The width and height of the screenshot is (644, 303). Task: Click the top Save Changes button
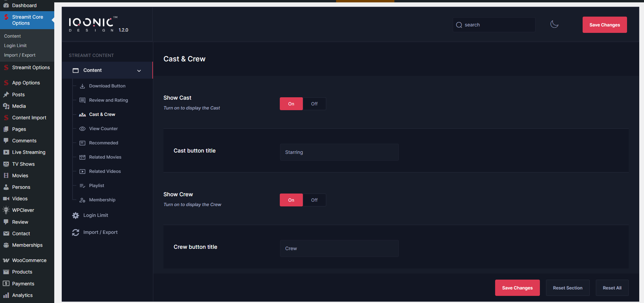click(604, 25)
